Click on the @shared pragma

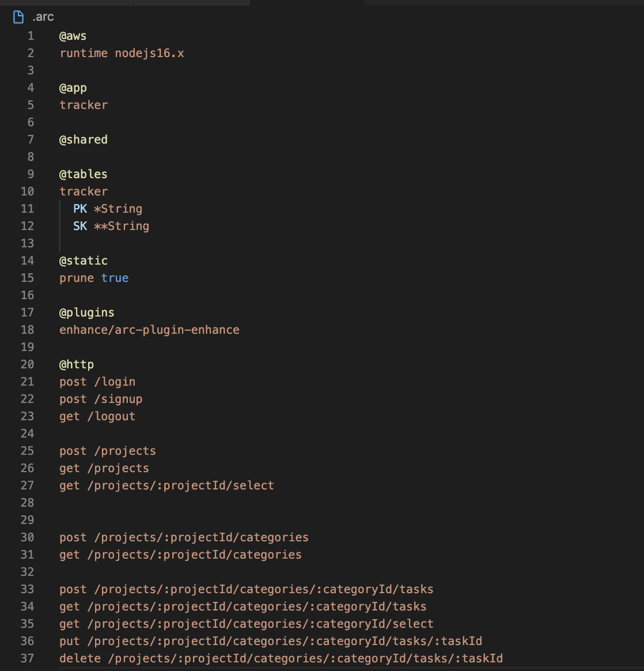point(84,140)
